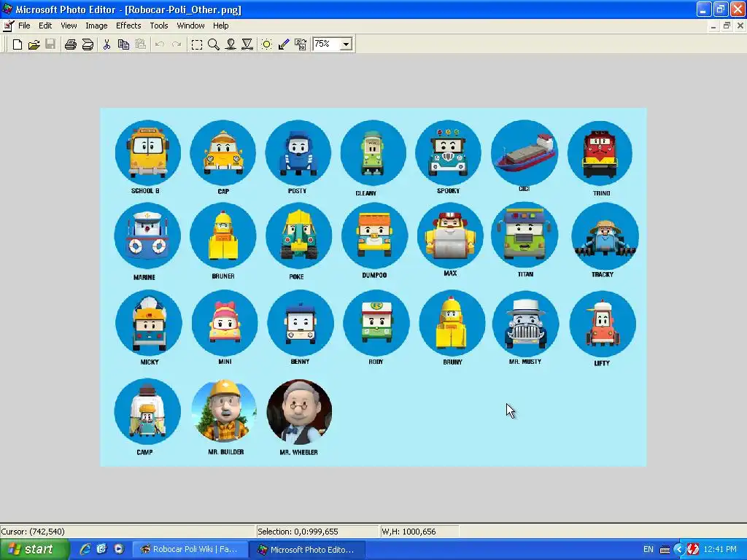Viewport: 747px width, 560px height.
Task: Activate the dashed rectangle Select tool
Action: pyautogui.click(x=197, y=44)
